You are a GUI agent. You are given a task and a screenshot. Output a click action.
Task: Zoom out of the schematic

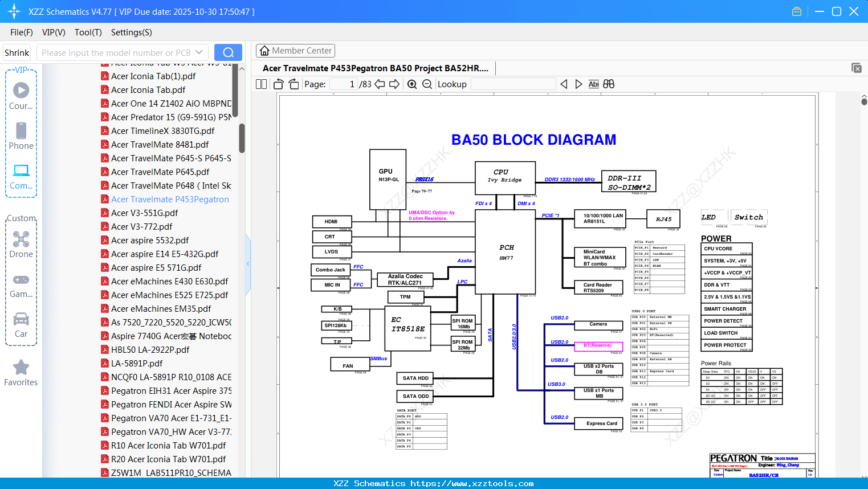427,84
